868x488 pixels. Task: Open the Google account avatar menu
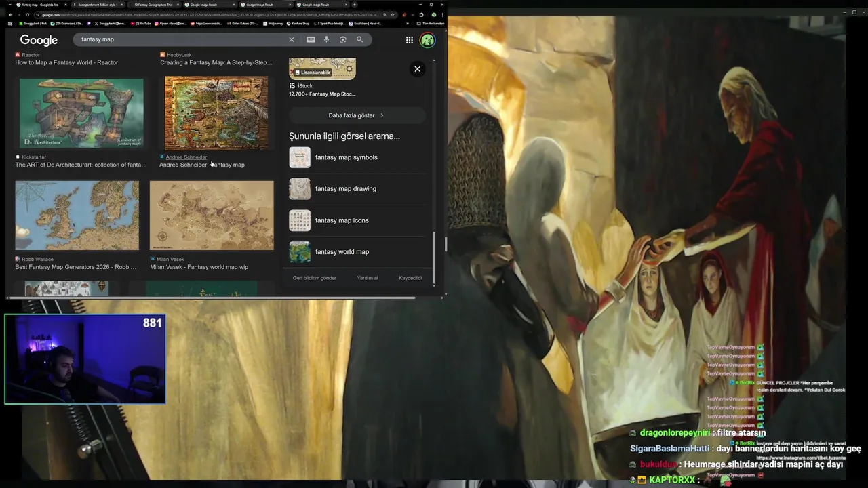click(427, 40)
